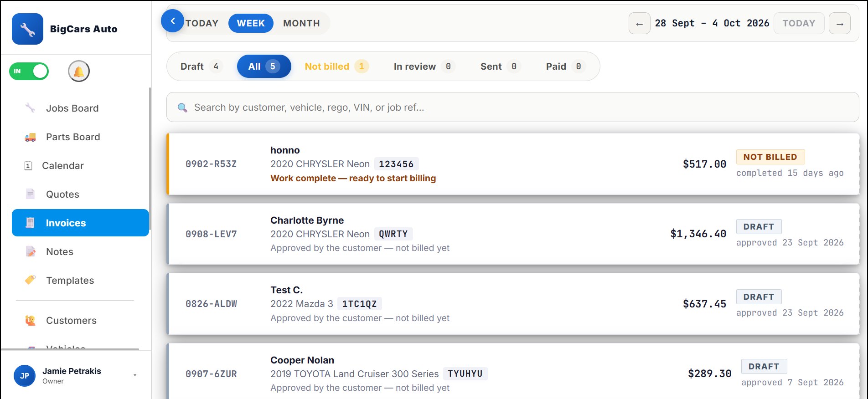Open Customers page
The height and width of the screenshot is (399, 868).
coord(80,321)
